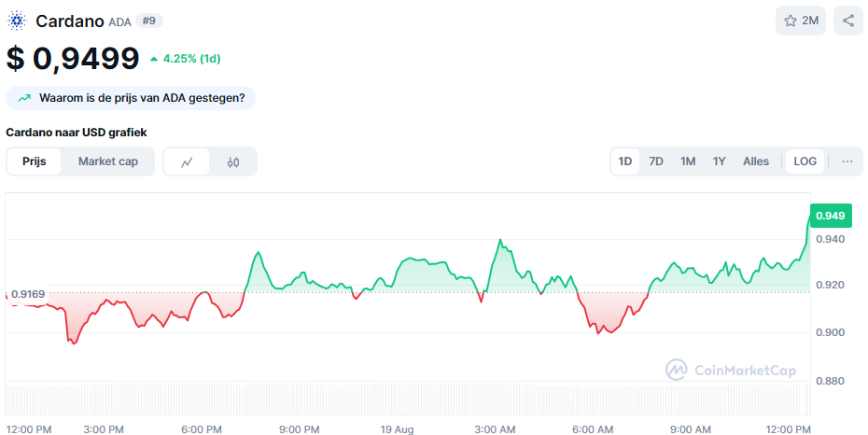Click the 6:00 AM time label

point(593,429)
